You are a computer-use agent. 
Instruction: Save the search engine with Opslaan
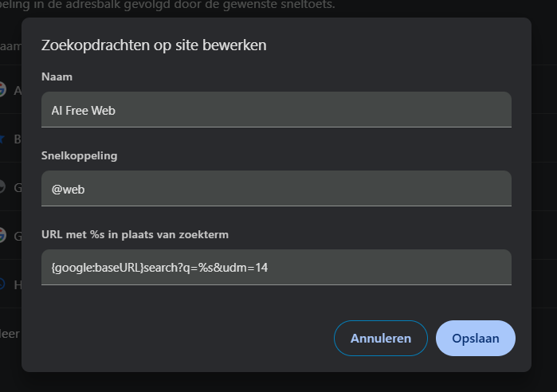point(475,339)
